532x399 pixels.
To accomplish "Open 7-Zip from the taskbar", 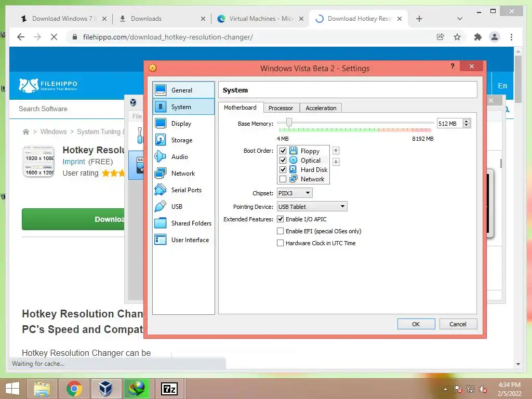I will pos(169,389).
